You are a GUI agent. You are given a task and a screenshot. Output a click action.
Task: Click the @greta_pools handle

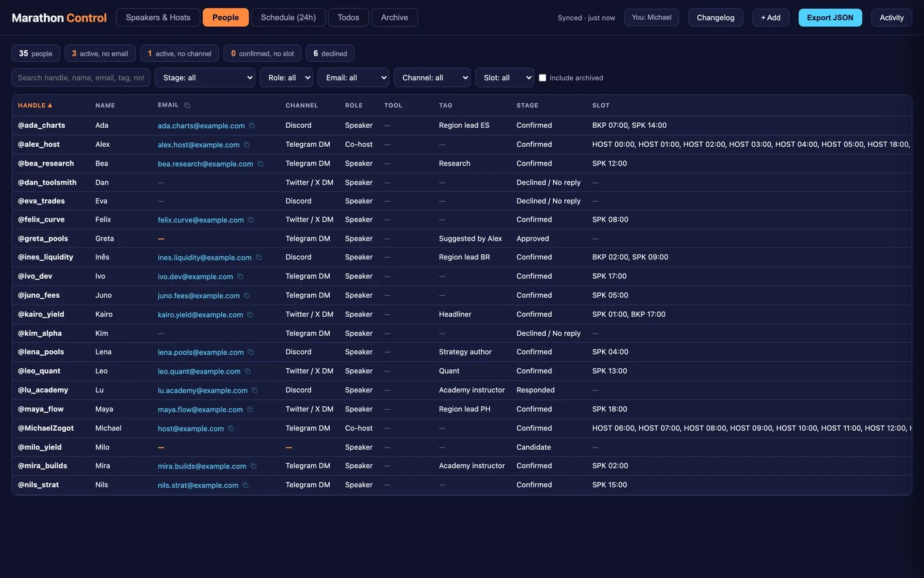(x=43, y=238)
